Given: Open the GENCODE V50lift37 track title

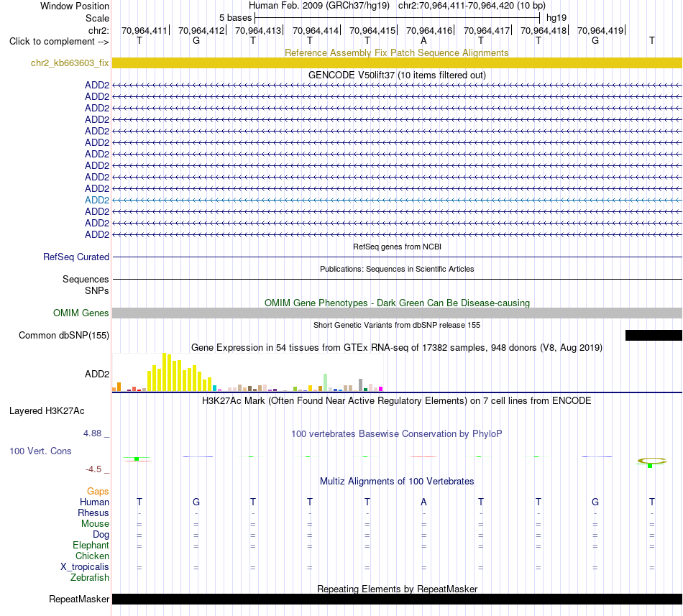Looking at the screenshot, I should pos(397,75).
